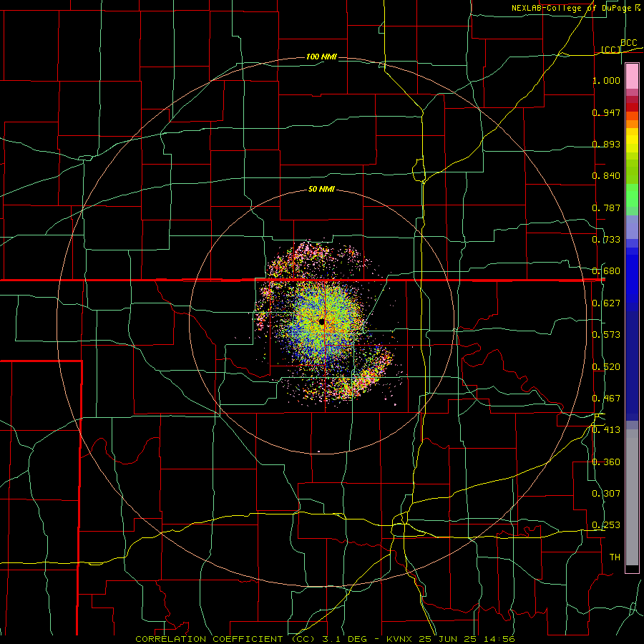This screenshot has width=644, height=644.
Task: Click the 0.893 scale value
Action: pos(606,144)
